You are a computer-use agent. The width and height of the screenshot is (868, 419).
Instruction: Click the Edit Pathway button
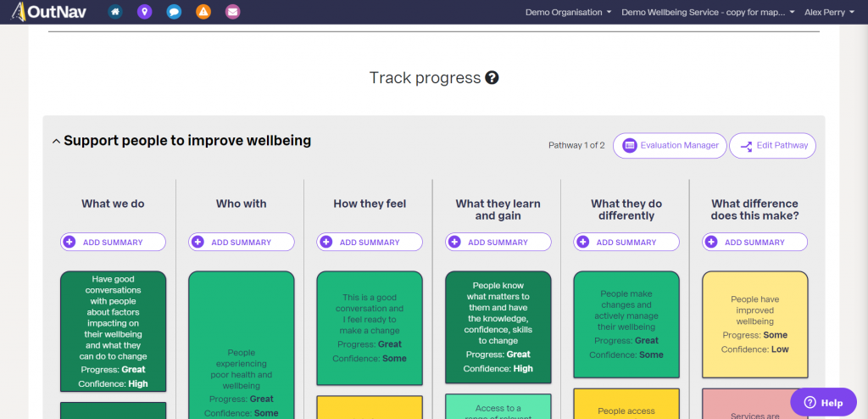pyautogui.click(x=773, y=146)
